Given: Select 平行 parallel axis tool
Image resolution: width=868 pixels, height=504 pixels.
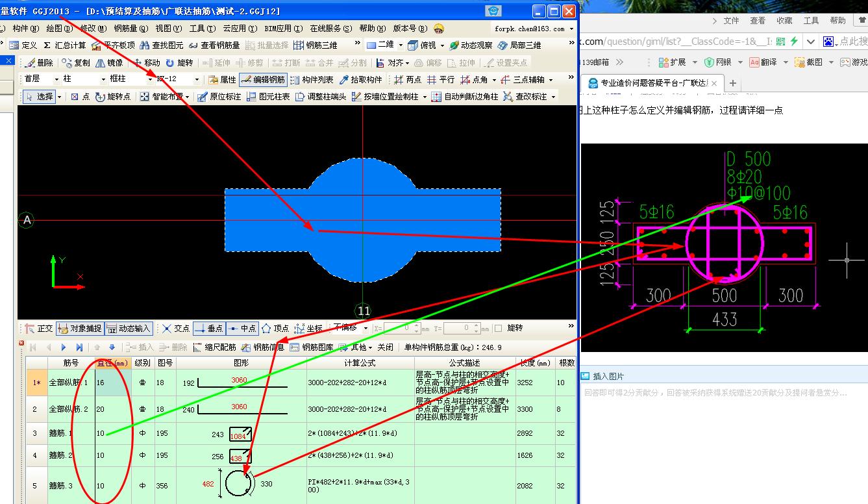Looking at the screenshot, I should pos(441,80).
